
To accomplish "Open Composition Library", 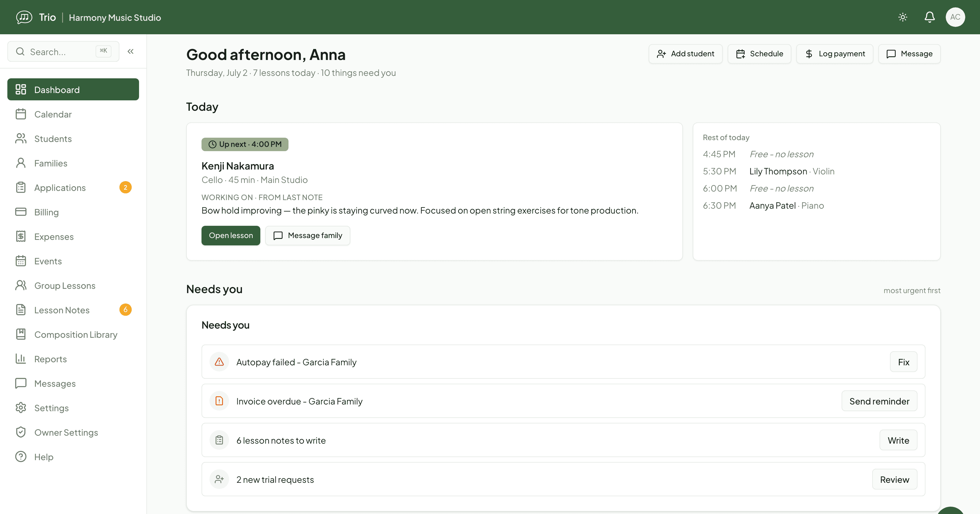I will (x=73, y=334).
